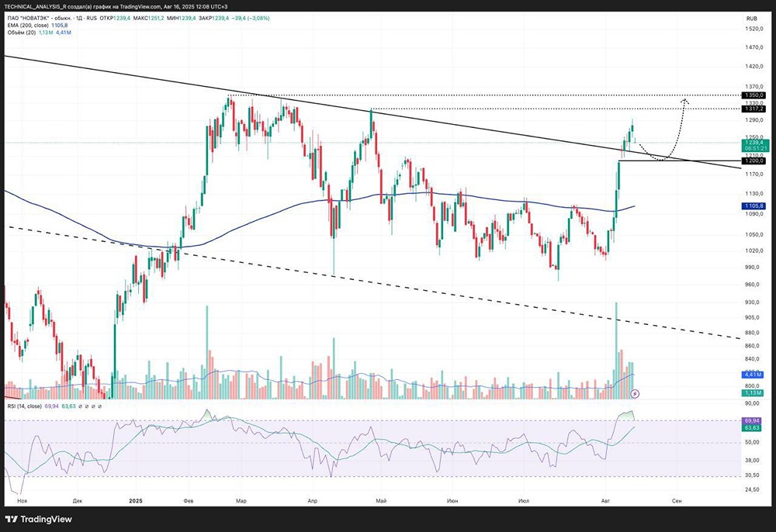Viewport: 776px width, 532px height.
Task: Click the TECHNICAL_ANALYSIS_R author header text
Action: click(x=36, y=6)
